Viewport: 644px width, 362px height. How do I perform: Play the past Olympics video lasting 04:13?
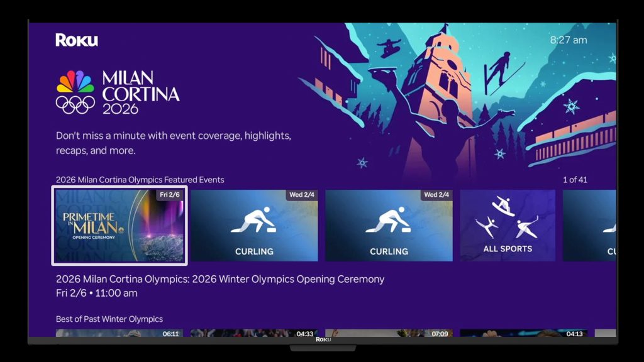click(523, 333)
